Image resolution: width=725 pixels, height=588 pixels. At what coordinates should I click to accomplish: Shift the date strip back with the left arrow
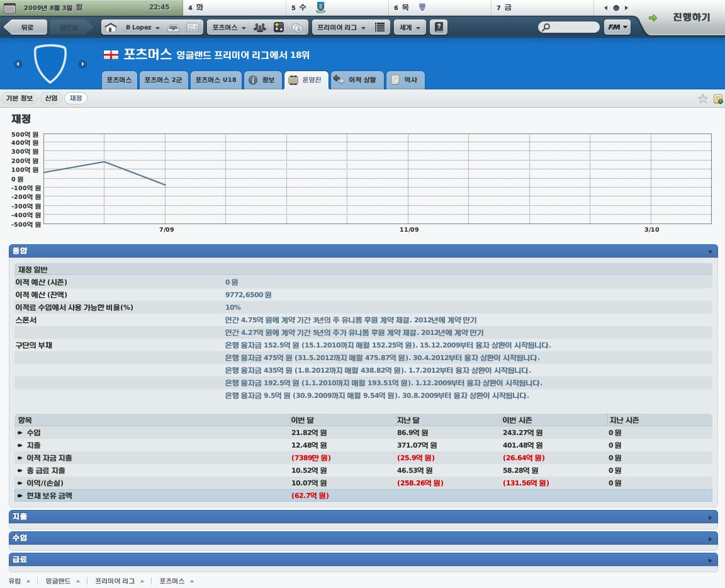[x=605, y=8]
